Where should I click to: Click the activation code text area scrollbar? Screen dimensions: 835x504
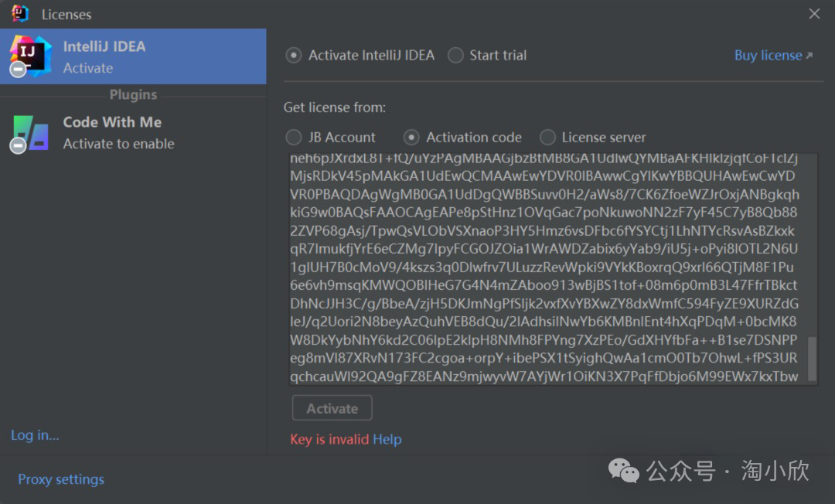click(x=812, y=359)
